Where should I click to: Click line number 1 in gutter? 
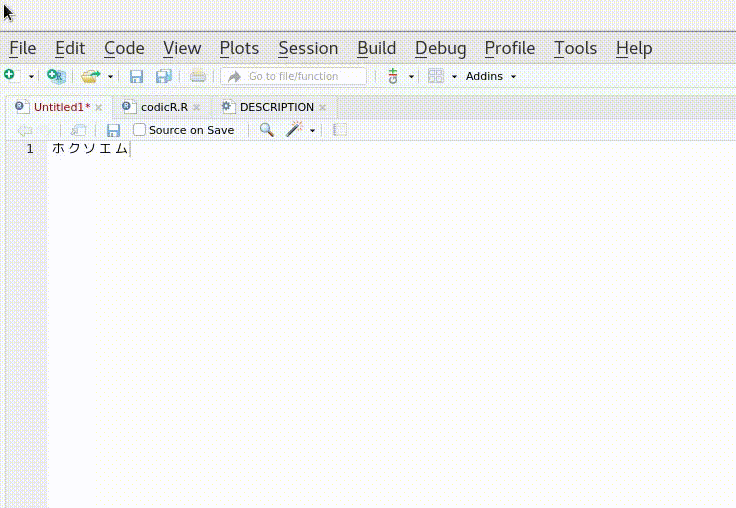click(30, 149)
